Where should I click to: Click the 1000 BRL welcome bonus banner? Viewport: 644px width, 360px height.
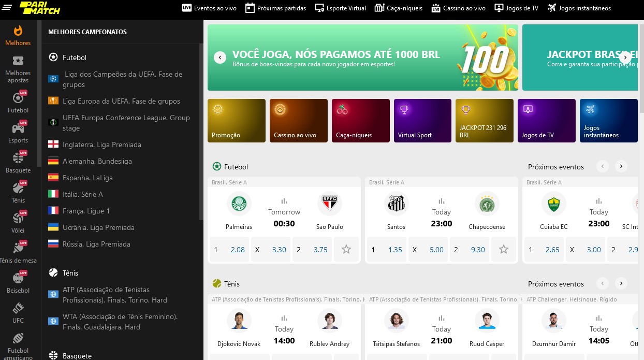click(x=363, y=57)
